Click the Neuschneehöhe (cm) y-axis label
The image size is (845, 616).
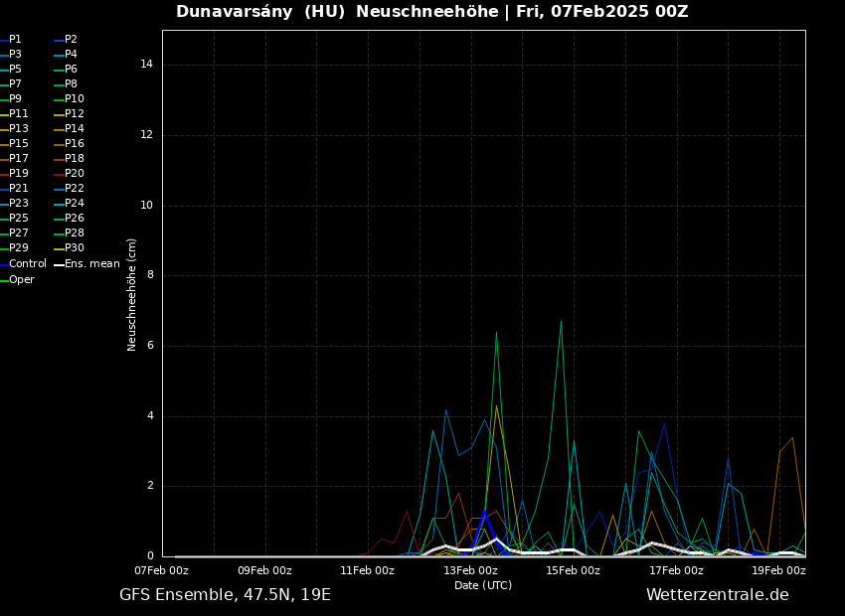click(x=132, y=294)
